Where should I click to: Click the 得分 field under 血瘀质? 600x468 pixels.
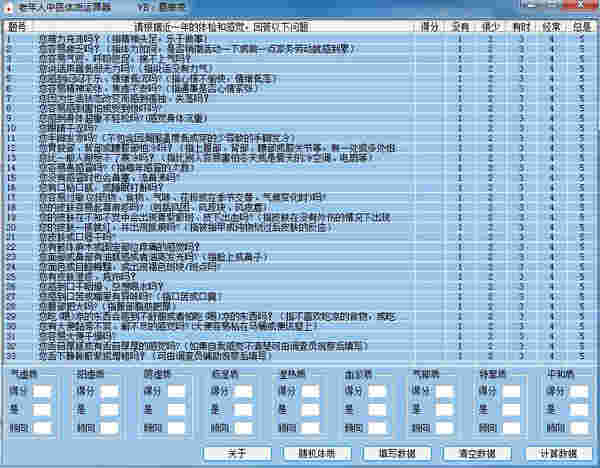point(378,391)
